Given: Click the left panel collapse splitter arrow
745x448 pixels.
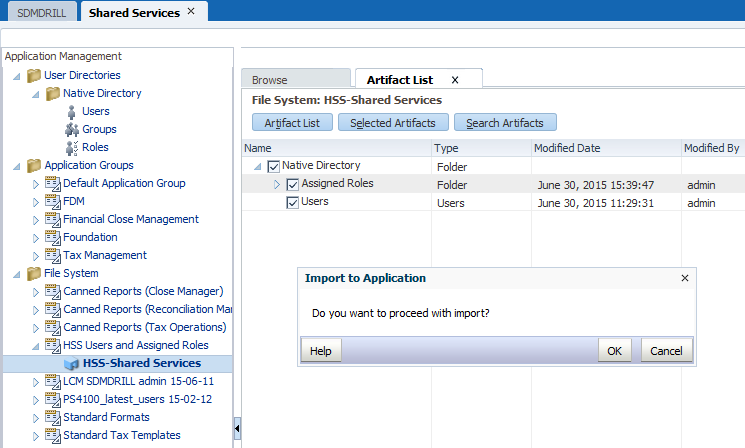Looking at the screenshot, I should pyautogui.click(x=237, y=428).
